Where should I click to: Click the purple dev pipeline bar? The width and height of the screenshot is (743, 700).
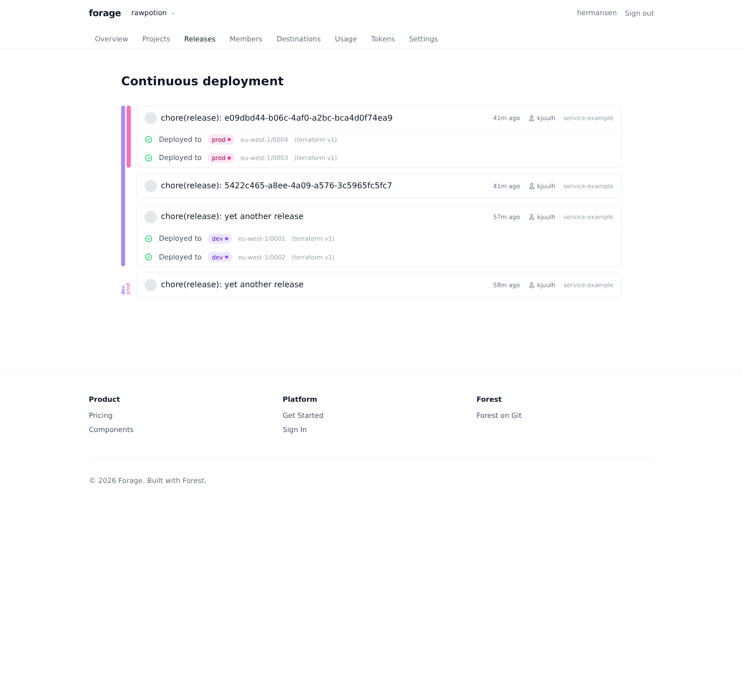pyautogui.click(x=123, y=186)
